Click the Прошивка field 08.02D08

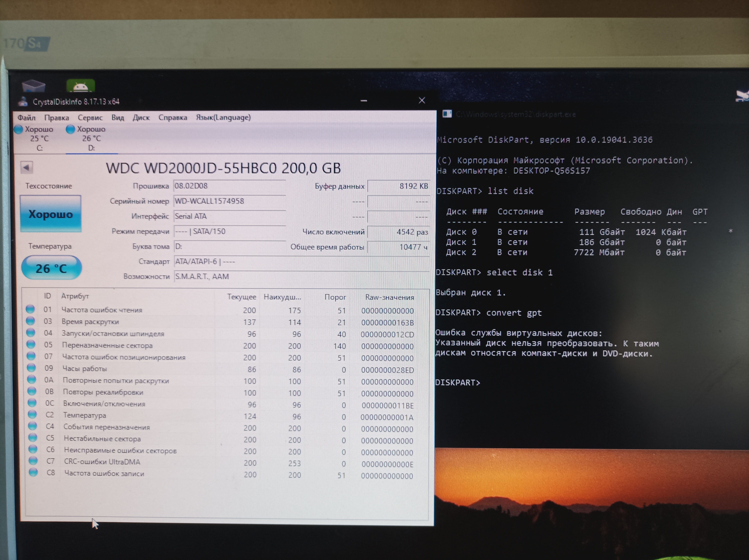pos(230,186)
